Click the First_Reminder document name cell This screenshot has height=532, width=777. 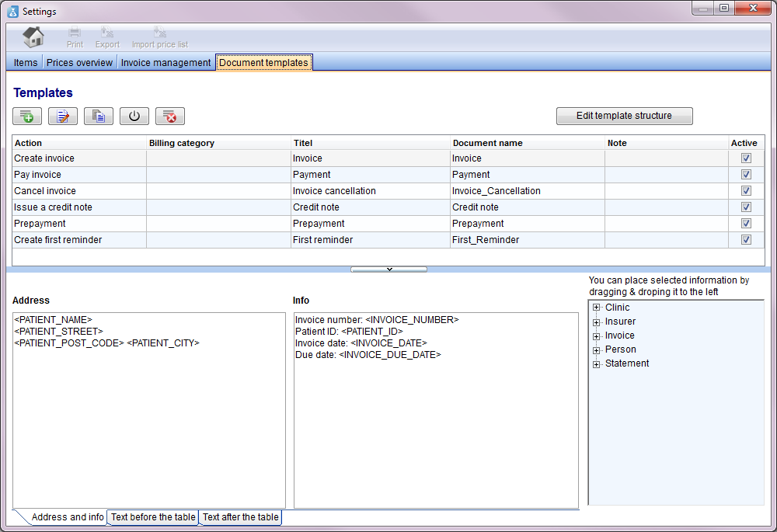pos(528,240)
